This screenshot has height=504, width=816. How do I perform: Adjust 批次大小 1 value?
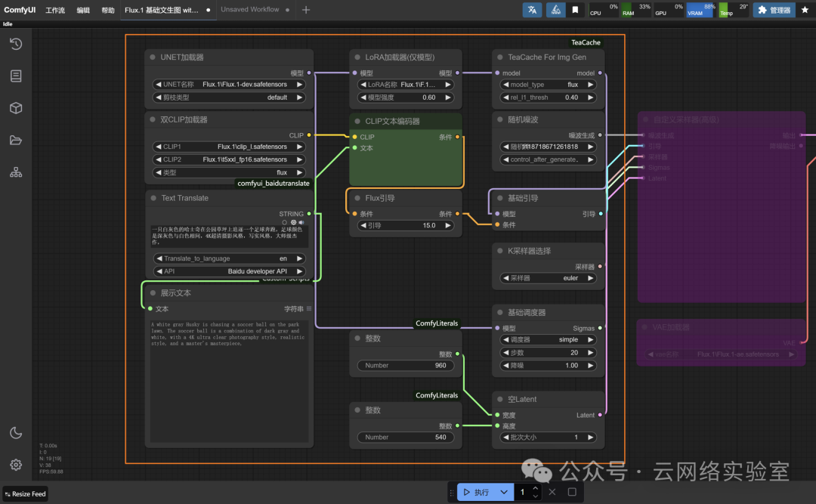pos(548,438)
